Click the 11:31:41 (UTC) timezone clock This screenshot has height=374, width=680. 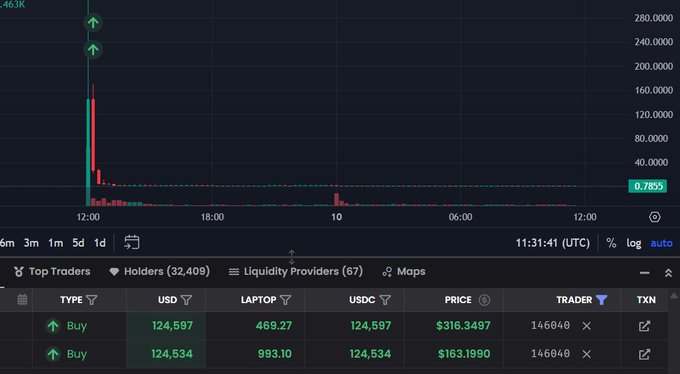tap(552, 243)
